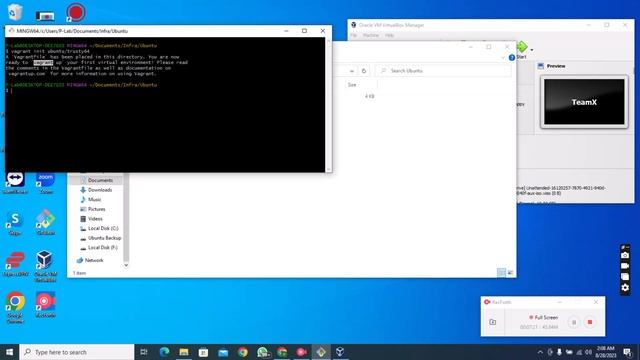This screenshot has width=640, height=360.
Task: Open the Machine menu in VirtualBox Manager
Action: click(371, 36)
